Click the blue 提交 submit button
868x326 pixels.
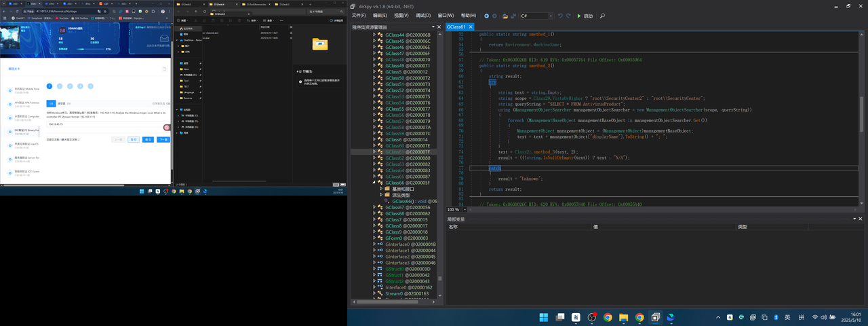click(x=149, y=139)
